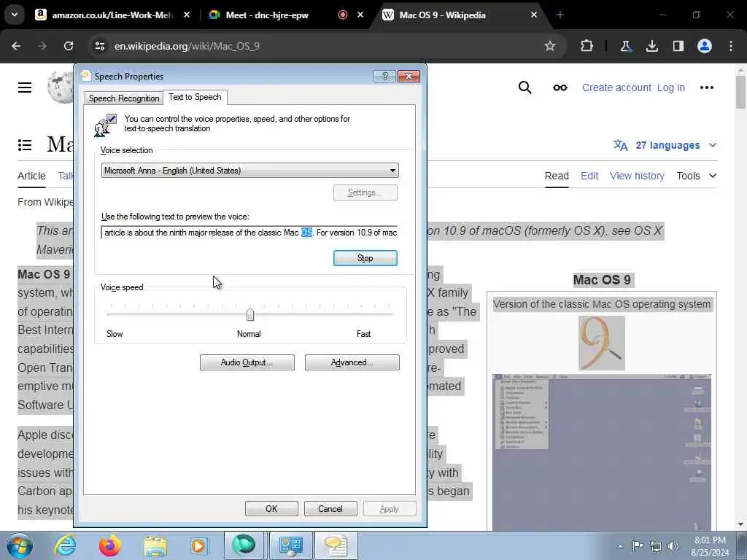Switch to Control Panel taskbar window

click(x=290, y=545)
